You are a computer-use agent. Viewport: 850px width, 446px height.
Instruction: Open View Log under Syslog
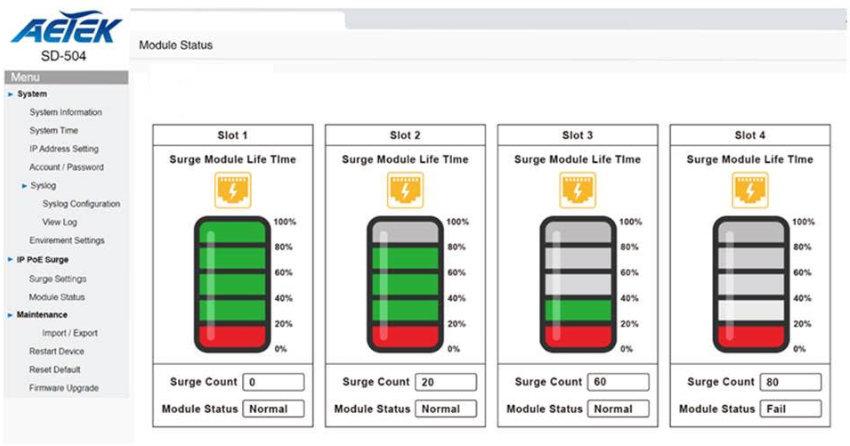pyautogui.click(x=59, y=222)
